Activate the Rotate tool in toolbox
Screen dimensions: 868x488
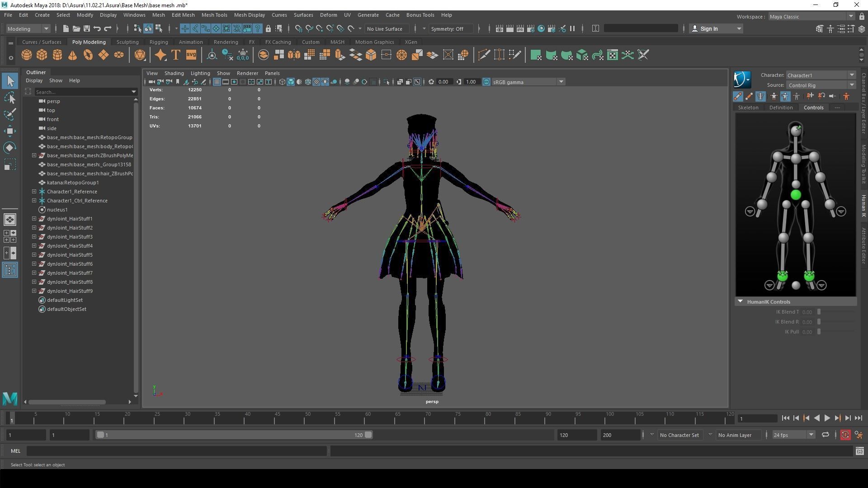pyautogui.click(x=10, y=148)
